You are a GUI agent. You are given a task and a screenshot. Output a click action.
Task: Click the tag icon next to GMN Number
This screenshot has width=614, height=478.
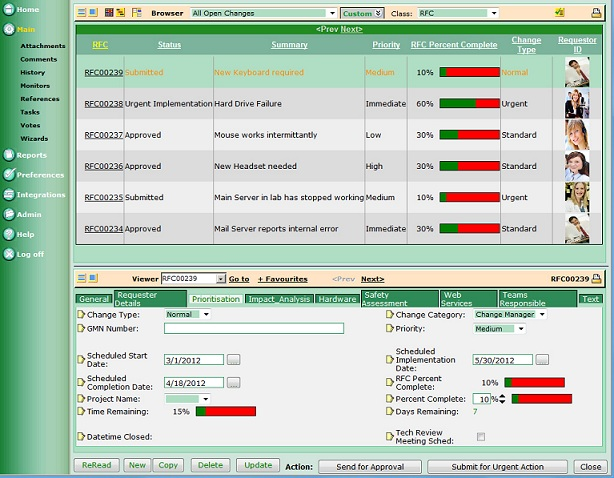pos(81,328)
